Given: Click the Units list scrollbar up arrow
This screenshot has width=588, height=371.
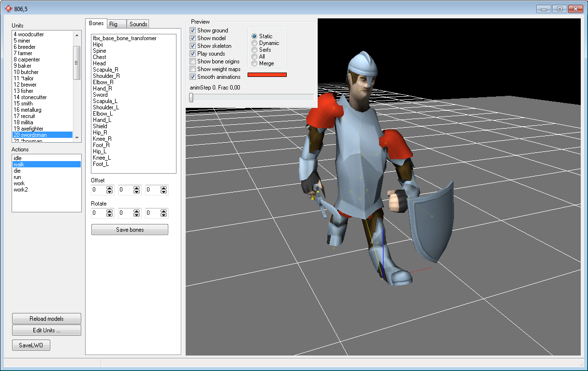Looking at the screenshot, I should (x=76, y=35).
